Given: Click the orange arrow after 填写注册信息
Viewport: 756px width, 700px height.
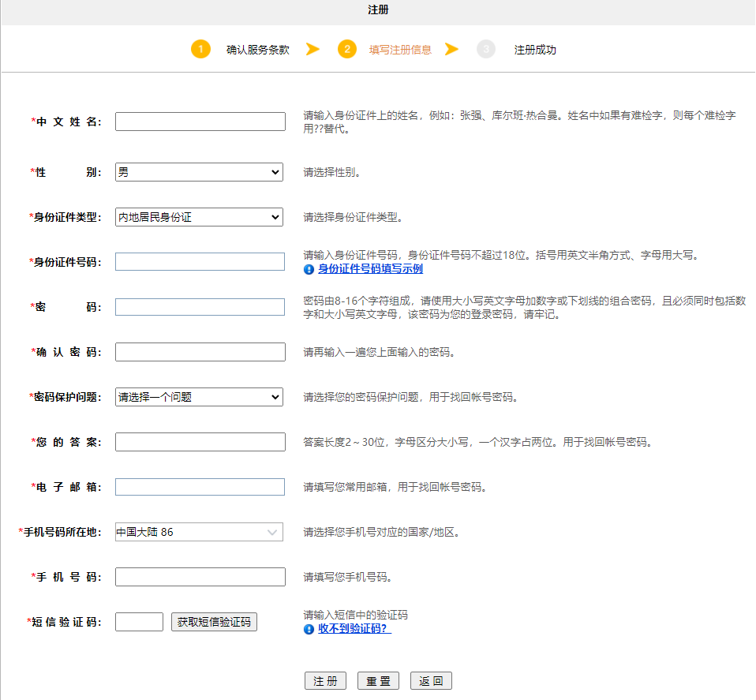Looking at the screenshot, I should coord(451,48).
